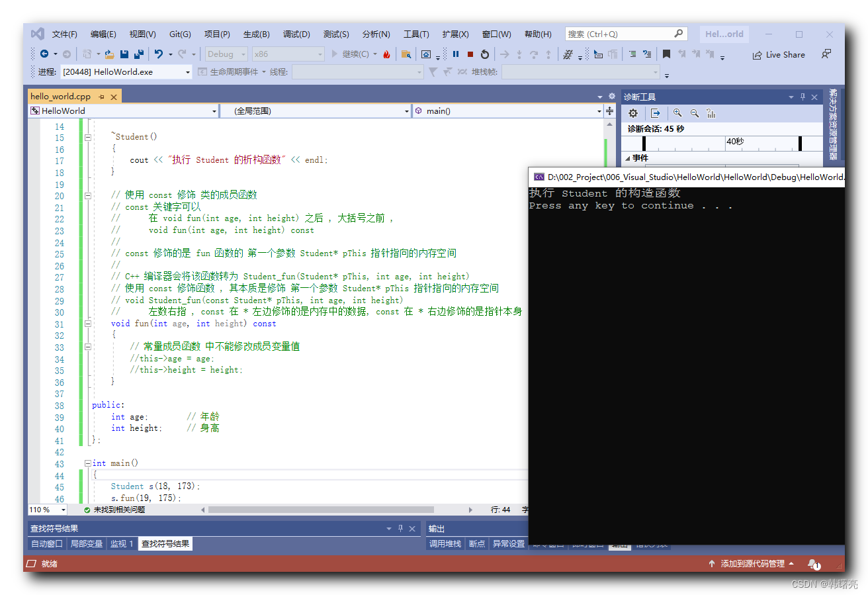Switch to the 自动窗口 tab
The image size is (868, 595).
(47, 544)
